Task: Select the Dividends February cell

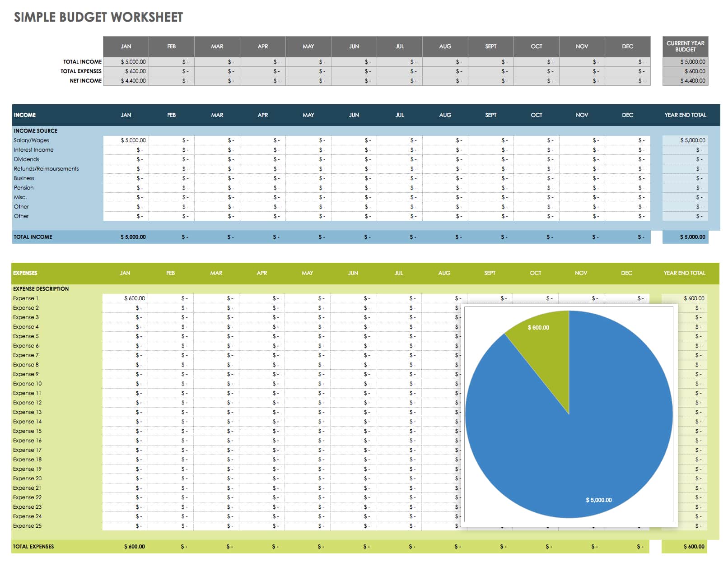Action: click(x=172, y=159)
